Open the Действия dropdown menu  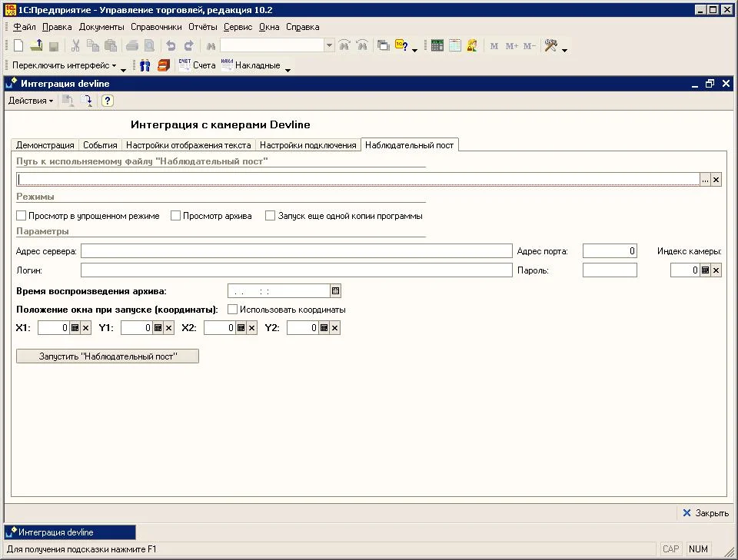click(x=31, y=101)
